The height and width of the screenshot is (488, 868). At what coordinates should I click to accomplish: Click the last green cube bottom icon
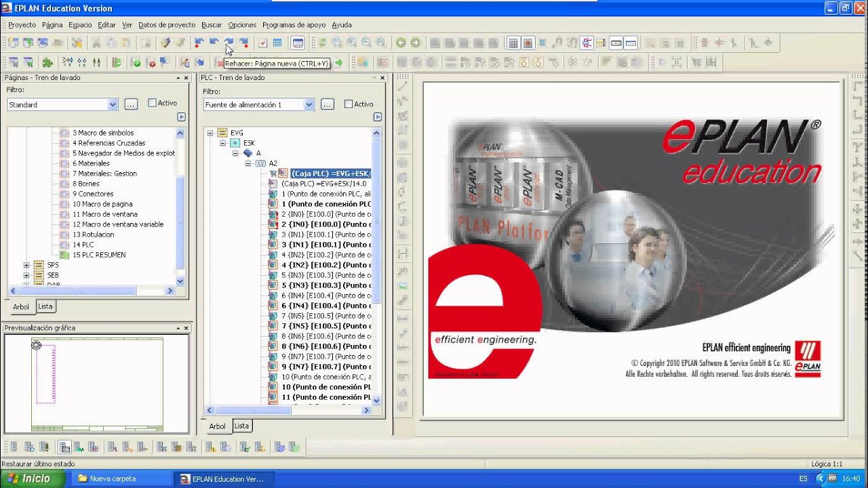pyautogui.click(x=294, y=447)
